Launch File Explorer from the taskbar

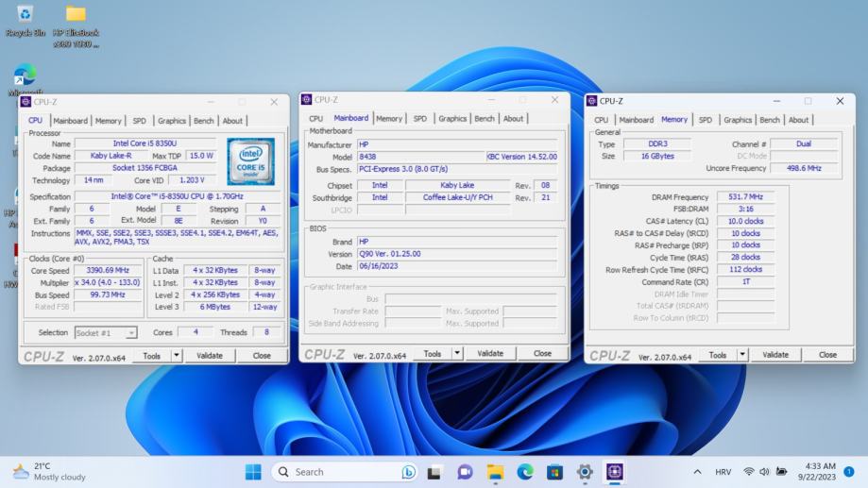(x=495, y=472)
